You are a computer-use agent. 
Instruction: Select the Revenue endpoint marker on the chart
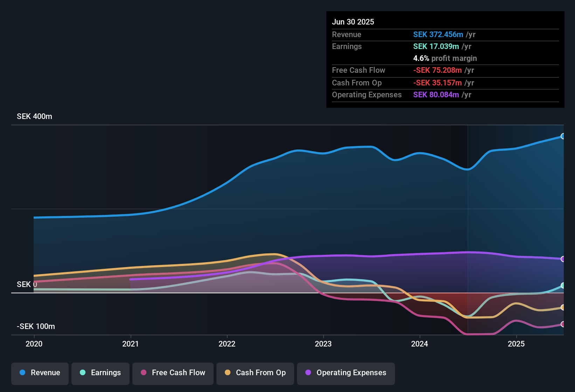click(563, 136)
